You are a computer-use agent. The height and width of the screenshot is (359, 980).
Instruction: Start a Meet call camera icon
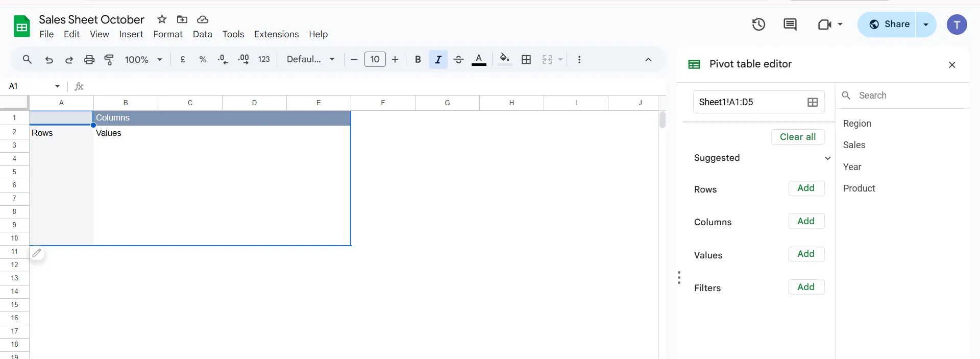tap(824, 24)
